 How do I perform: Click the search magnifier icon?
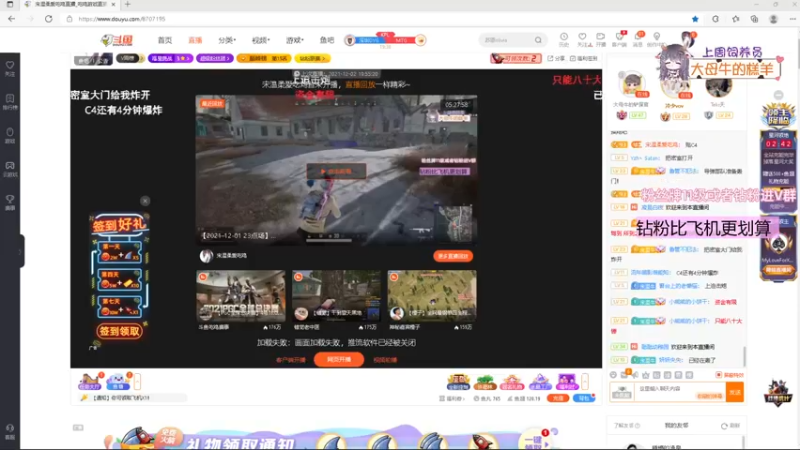pos(538,40)
